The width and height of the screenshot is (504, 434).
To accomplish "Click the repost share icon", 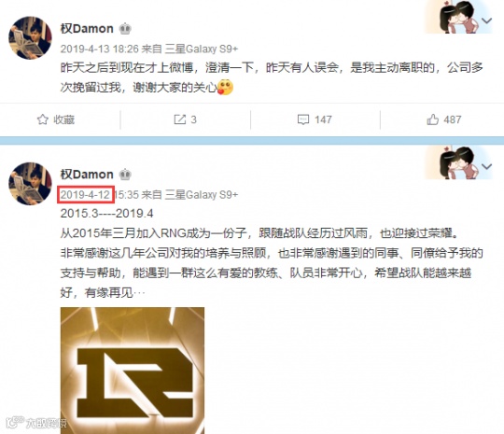I will 180,119.
